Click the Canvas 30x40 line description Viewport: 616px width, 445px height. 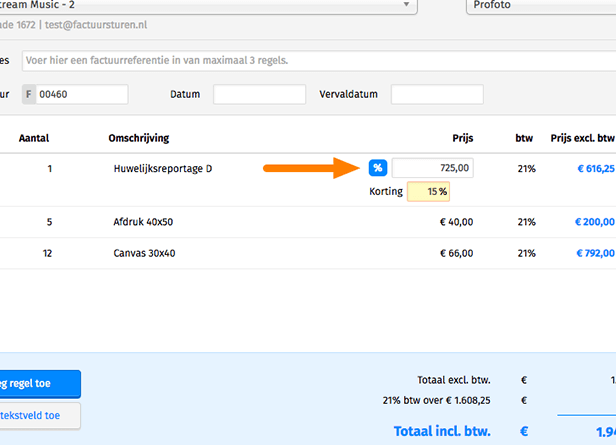(x=144, y=254)
